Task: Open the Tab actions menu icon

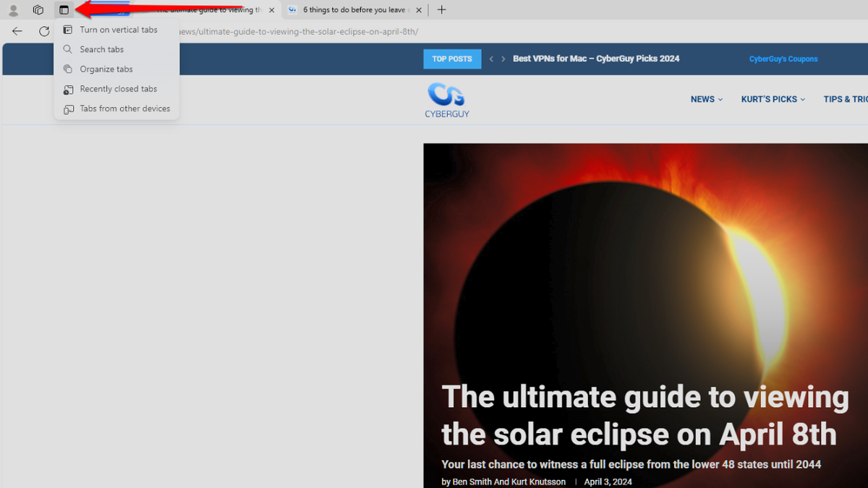Action: point(64,9)
